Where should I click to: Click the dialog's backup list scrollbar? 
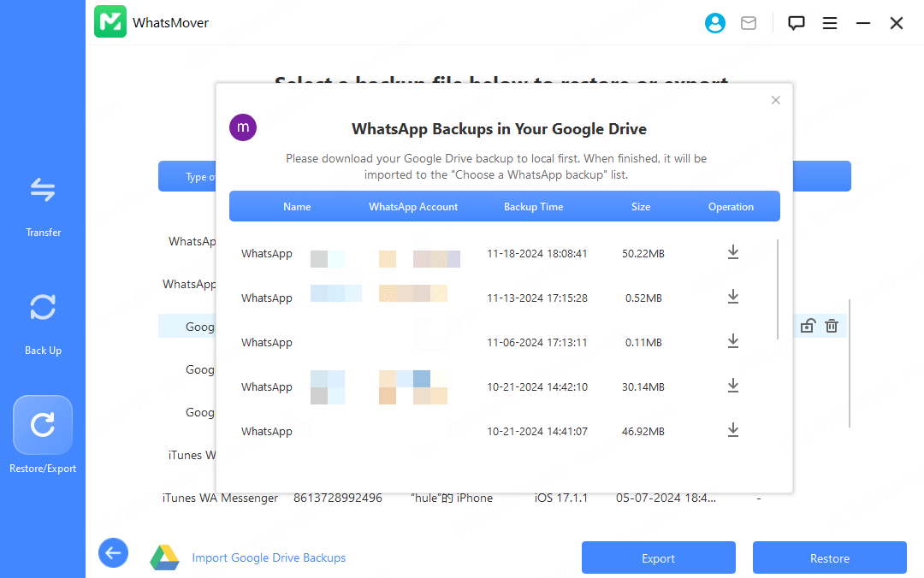tap(778, 289)
